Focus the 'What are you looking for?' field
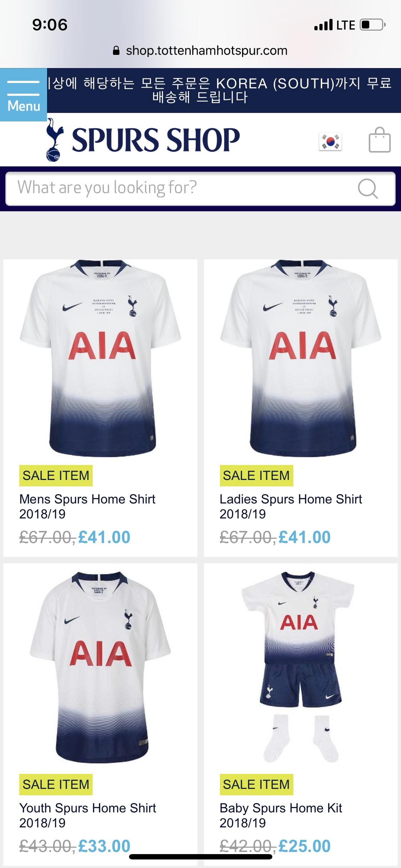This screenshot has height=868, width=401. point(200,188)
